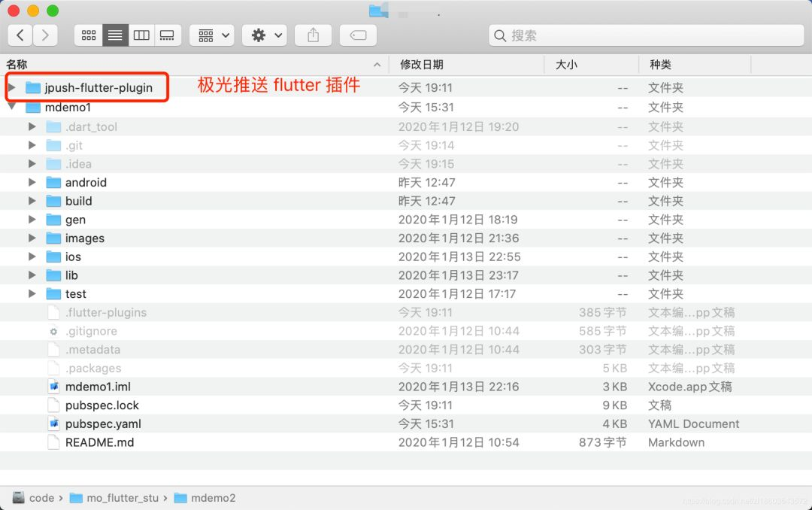Toggle the sort direction arrow in 名称 header
Screen dimensions: 812x510
point(377,65)
